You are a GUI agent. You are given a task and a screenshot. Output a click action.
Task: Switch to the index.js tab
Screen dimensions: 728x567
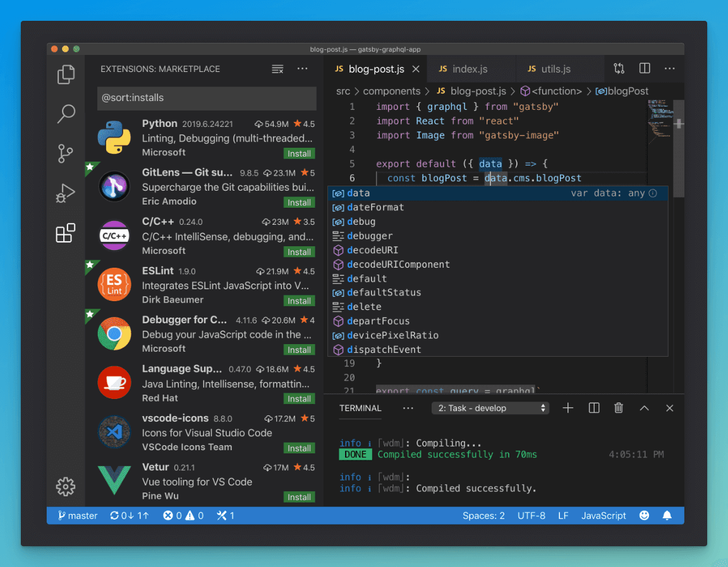tap(471, 68)
